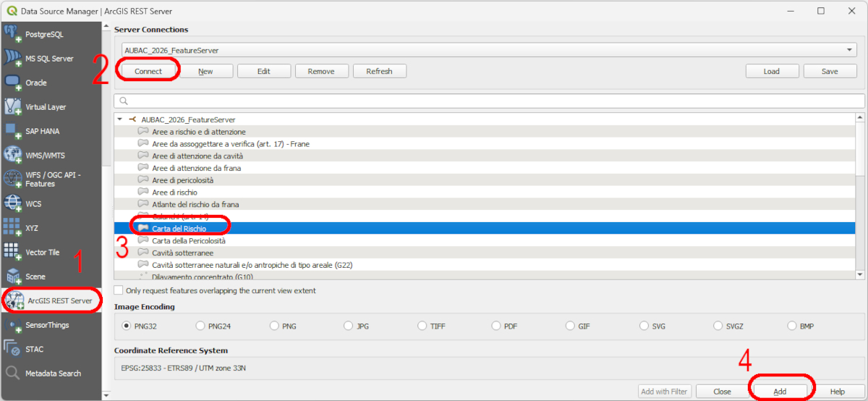Select JPG image encoding
868x401 pixels.
pos(349,326)
